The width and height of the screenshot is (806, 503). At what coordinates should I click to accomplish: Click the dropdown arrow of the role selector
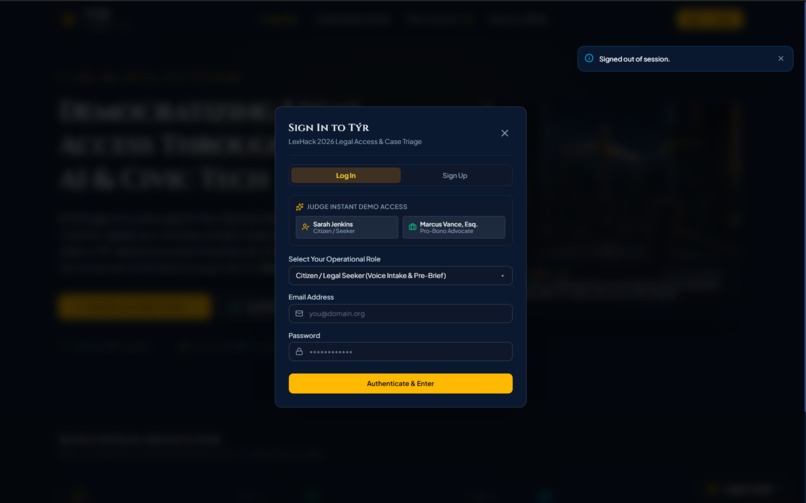[x=502, y=276]
